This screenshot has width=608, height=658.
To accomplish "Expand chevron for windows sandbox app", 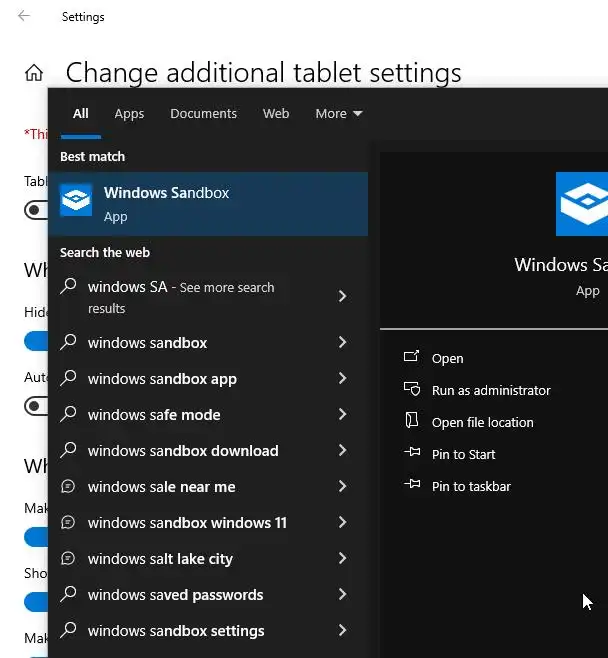I will [342, 379].
